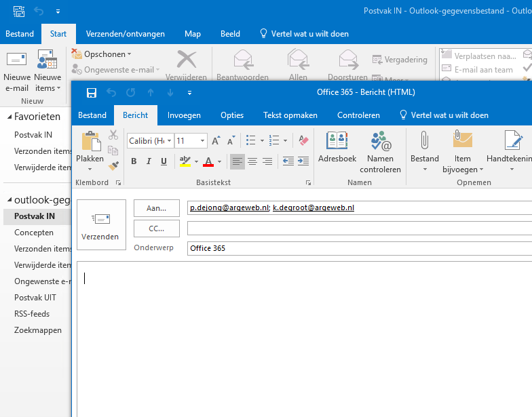Toggle numbered list
The image size is (532, 417).
274,140
